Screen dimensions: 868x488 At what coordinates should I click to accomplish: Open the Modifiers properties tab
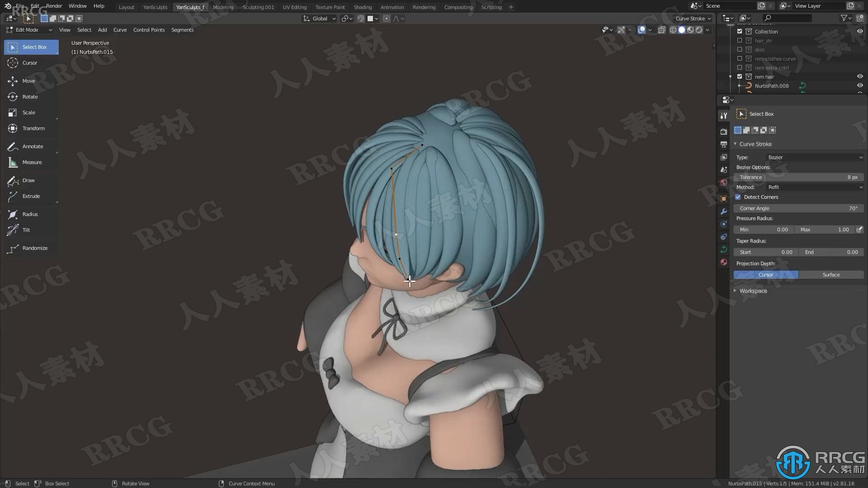(724, 211)
